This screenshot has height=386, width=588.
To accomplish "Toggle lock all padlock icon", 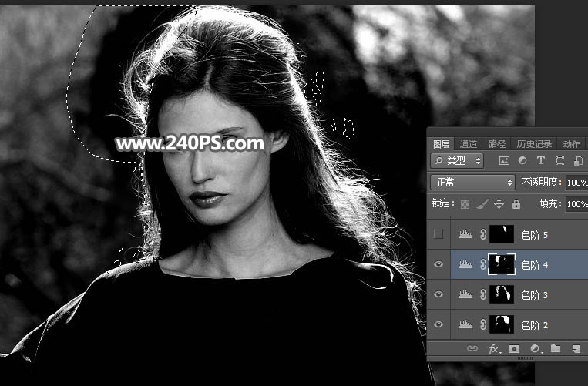I will tap(516, 204).
